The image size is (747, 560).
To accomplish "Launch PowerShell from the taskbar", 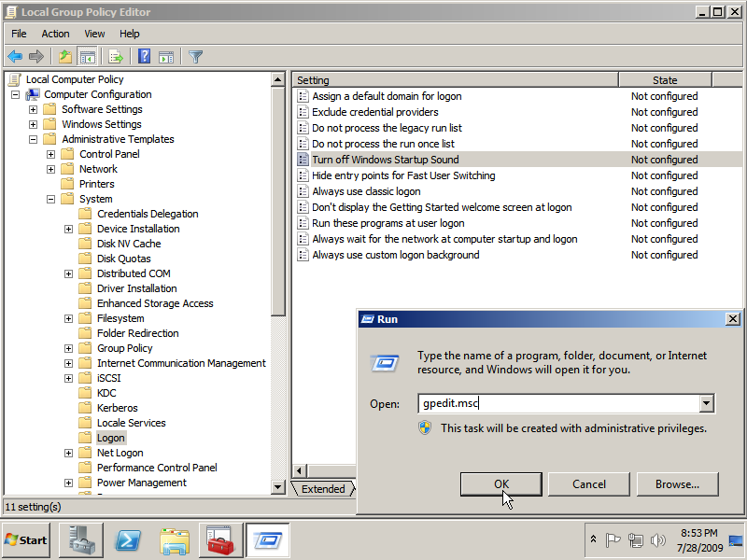I will (x=128, y=540).
